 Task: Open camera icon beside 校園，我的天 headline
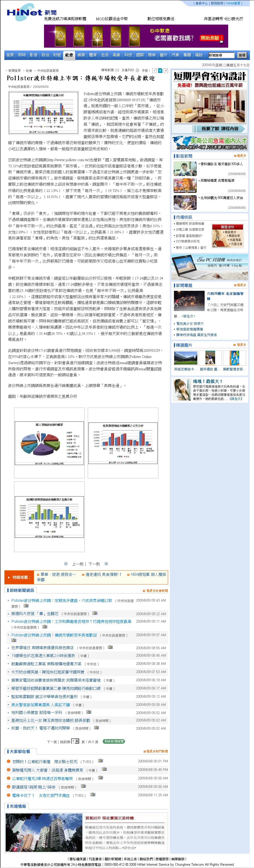click(96, 728)
